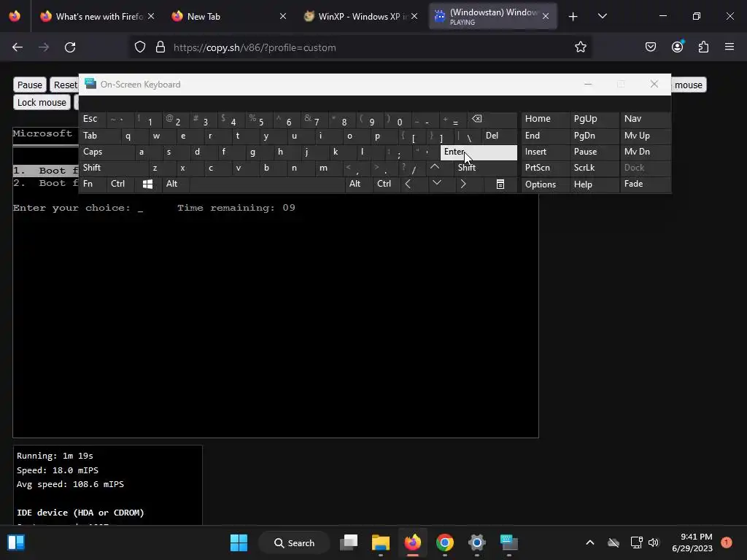Click the Help key on the On-Screen Keyboard

pos(594,184)
